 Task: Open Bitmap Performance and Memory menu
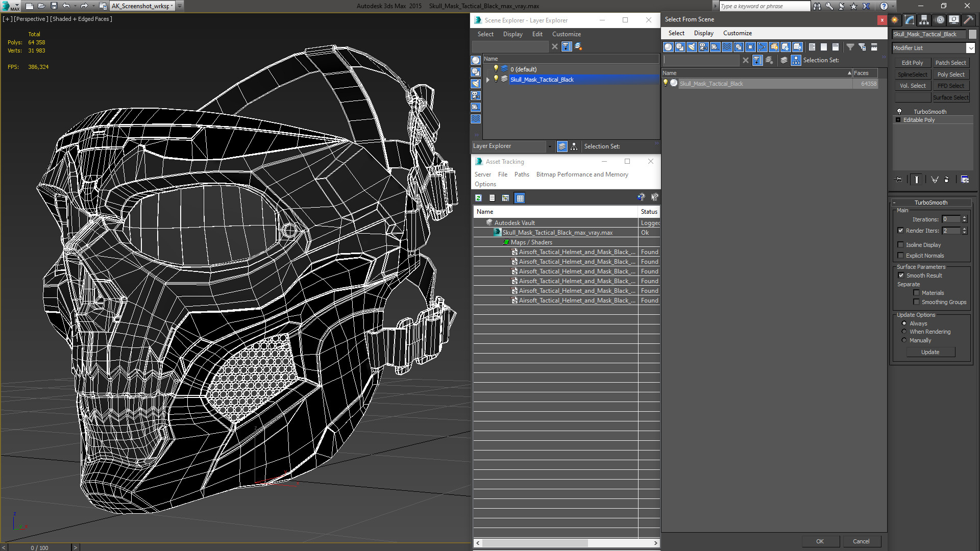[582, 174]
